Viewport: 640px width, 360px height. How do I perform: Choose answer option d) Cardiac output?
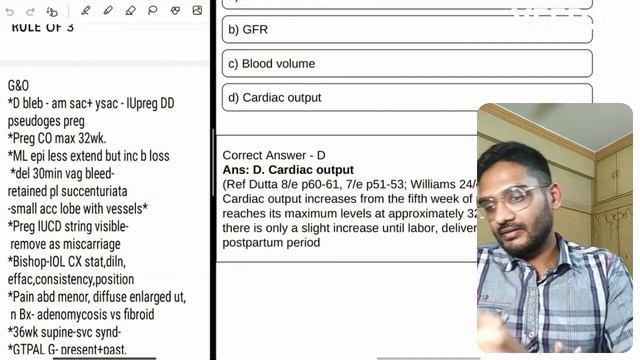(407, 98)
